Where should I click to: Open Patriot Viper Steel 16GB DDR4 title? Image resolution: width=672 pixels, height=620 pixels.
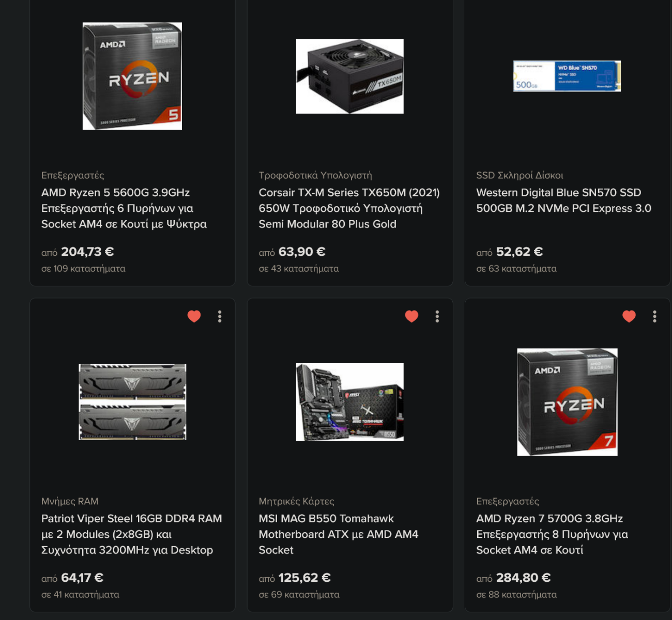[x=131, y=534]
